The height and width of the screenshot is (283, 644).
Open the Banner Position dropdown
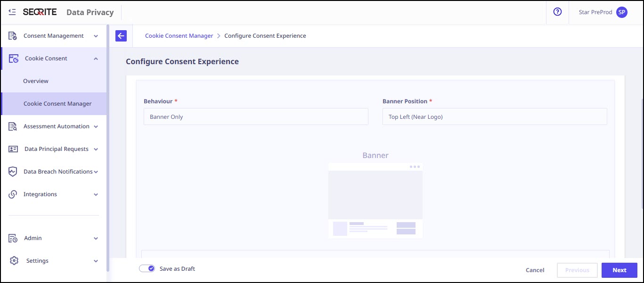(x=495, y=117)
